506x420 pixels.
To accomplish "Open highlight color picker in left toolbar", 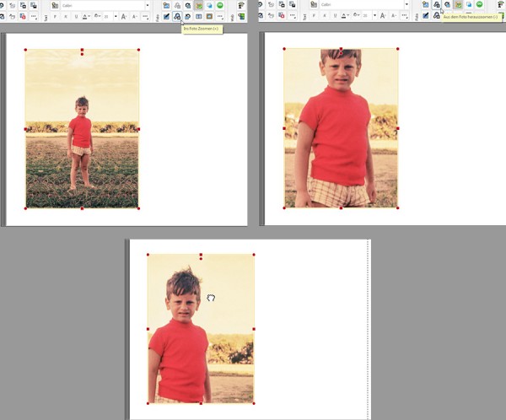I will [97, 17].
